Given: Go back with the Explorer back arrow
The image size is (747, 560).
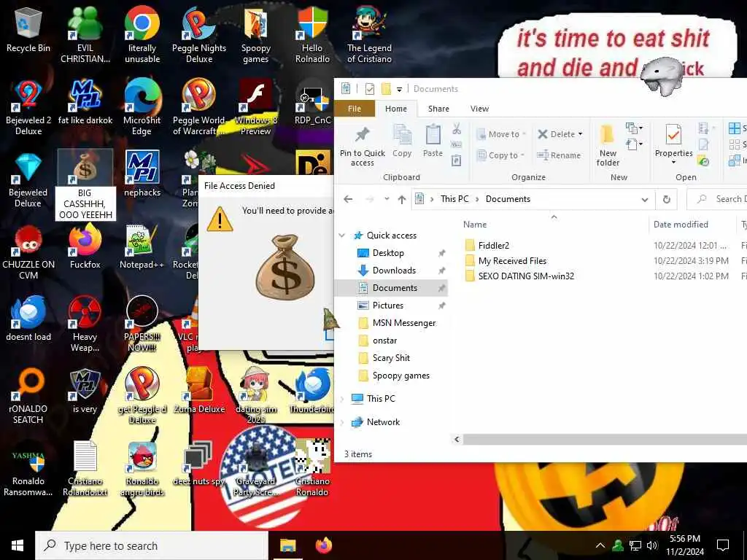Looking at the screenshot, I should point(348,199).
